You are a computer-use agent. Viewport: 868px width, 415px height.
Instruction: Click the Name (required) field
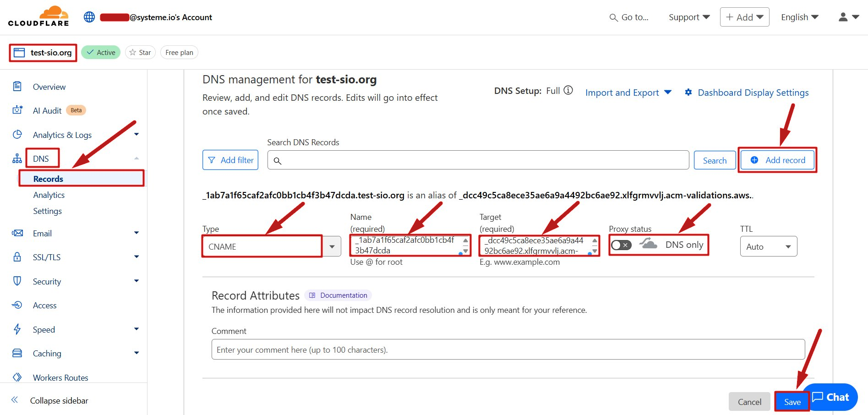[x=410, y=246]
